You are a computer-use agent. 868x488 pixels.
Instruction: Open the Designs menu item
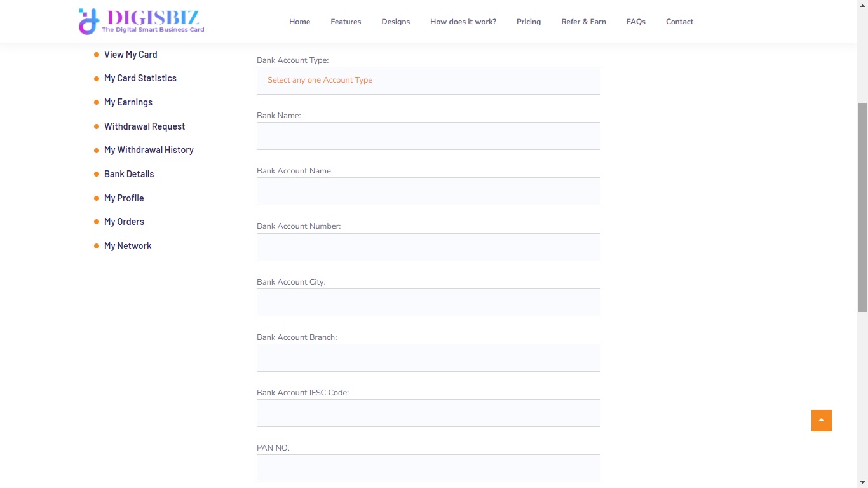tap(395, 22)
